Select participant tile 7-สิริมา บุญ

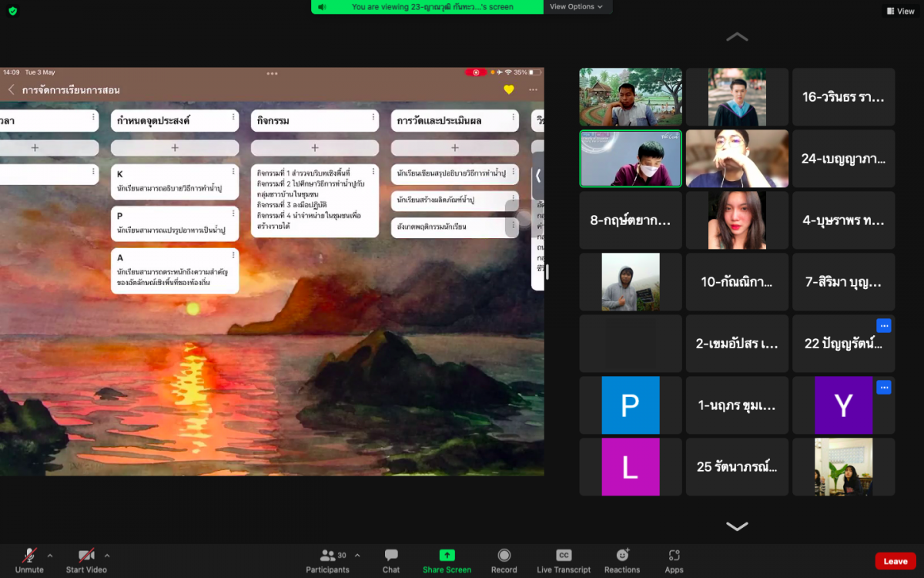pyautogui.click(x=843, y=282)
